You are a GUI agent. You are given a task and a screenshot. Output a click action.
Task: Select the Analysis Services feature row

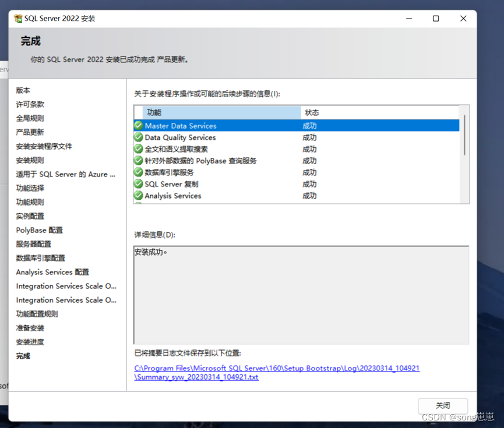point(297,196)
